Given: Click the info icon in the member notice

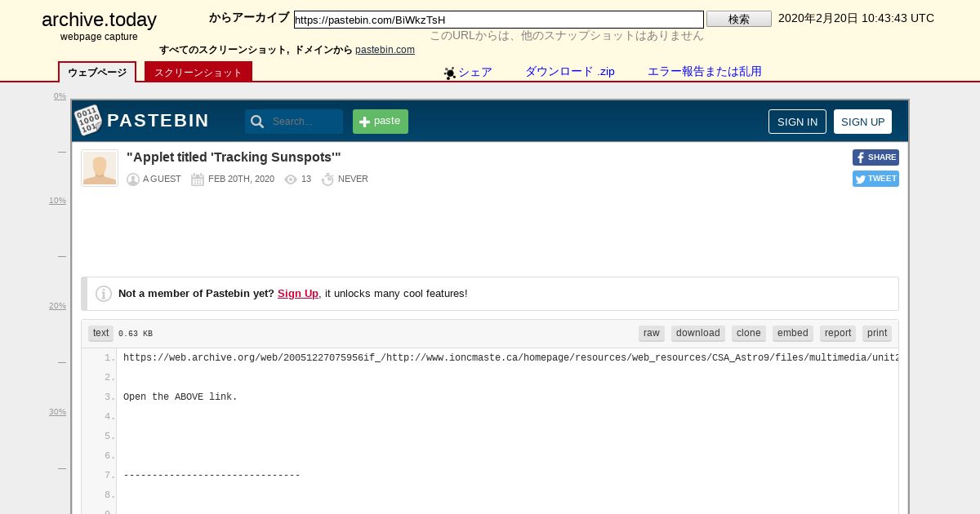Looking at the screenshot, I should pos(104,294).
